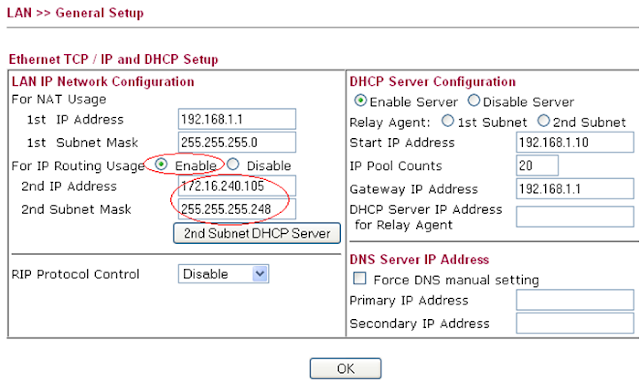640x383 pixels.
Task: Click 'Ethernet TCP / IP and DHCP Setup' title
Action: click(x=113, y=59)
